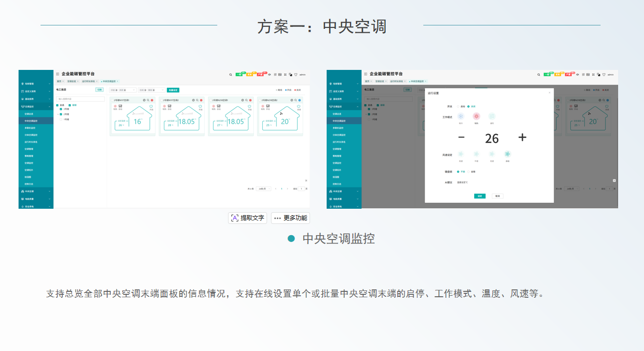The width and height of the screenshot is (644, 351).
Task: Click magnifier icon on 2号楼N117空调2 card
Action: click(x=196, y=100)
